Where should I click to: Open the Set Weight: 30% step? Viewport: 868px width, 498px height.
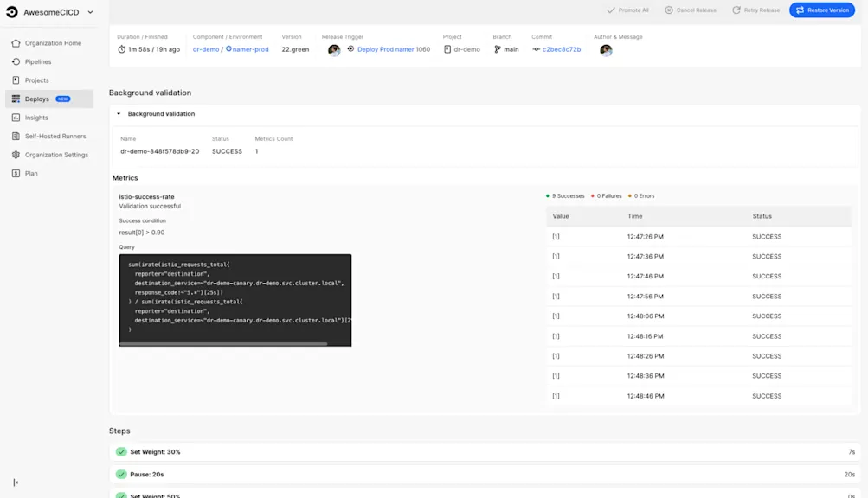coord(485,452)
